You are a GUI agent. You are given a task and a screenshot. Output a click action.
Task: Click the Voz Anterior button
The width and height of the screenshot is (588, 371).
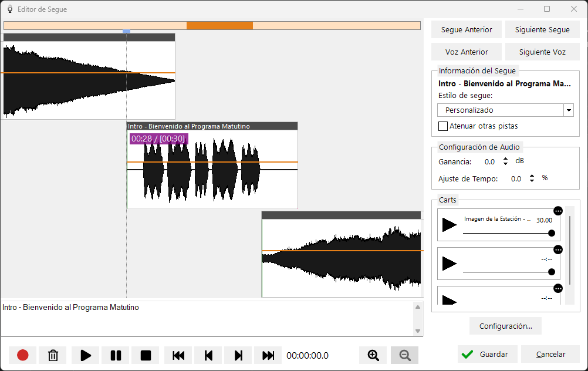[x=467, y=52]
